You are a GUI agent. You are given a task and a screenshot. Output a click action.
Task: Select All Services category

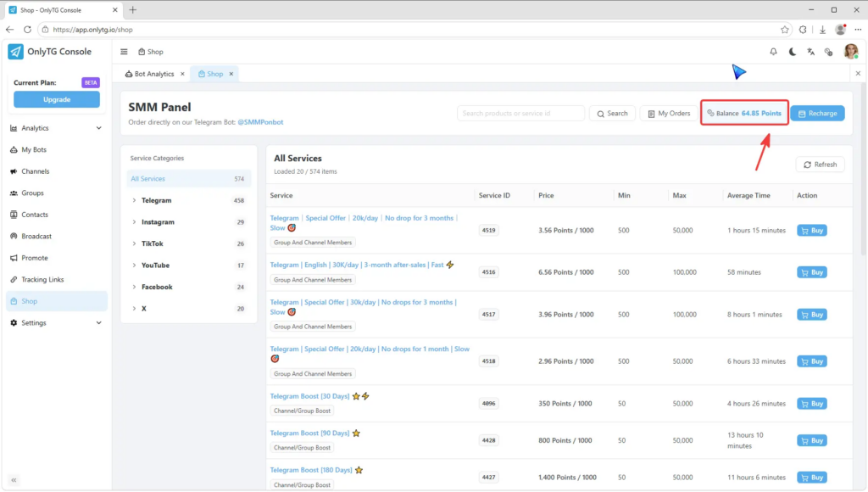[x=188, y=178]
